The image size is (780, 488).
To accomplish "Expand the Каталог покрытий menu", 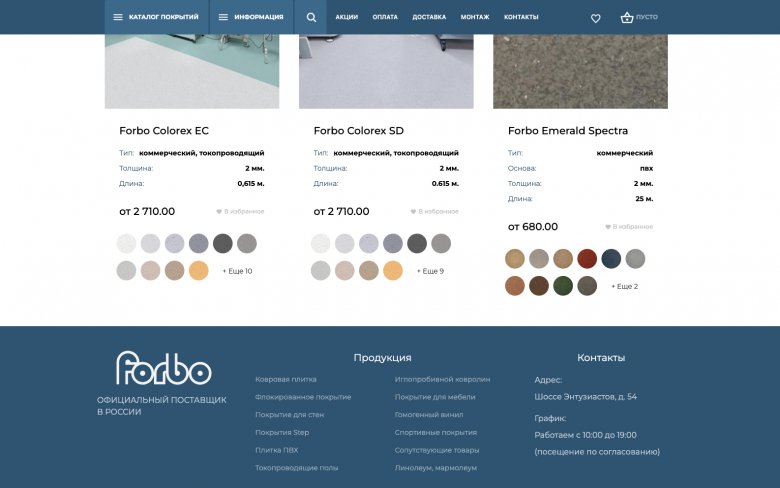I will 156,17.
